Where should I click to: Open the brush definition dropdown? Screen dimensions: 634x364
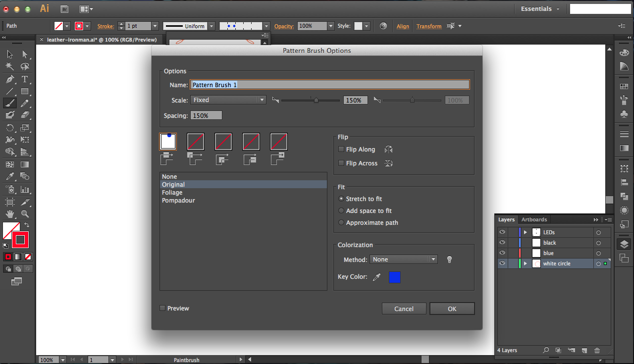click(x=266, y=26)
